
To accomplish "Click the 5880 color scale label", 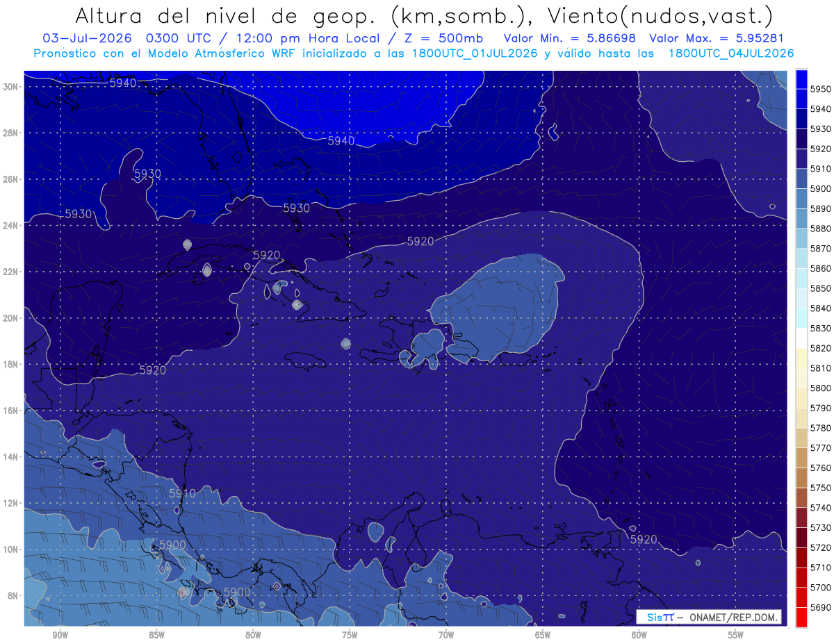I will [820, 229].
